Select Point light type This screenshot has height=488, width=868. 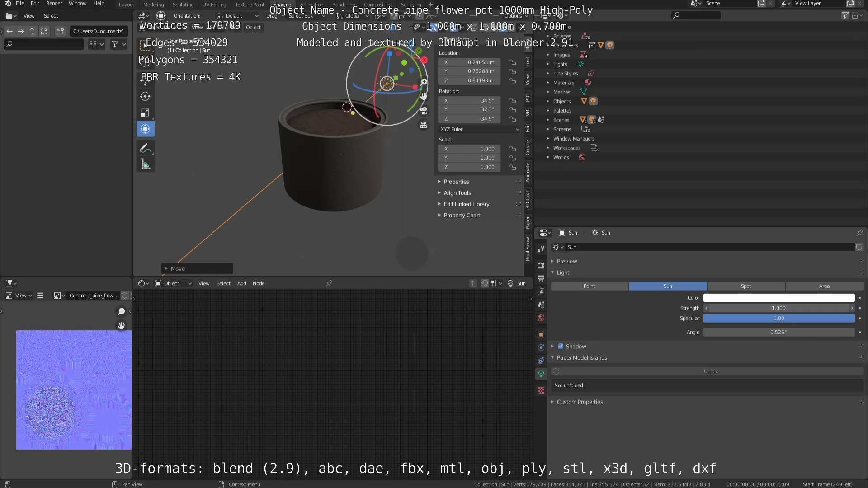(x=590, y=286)
